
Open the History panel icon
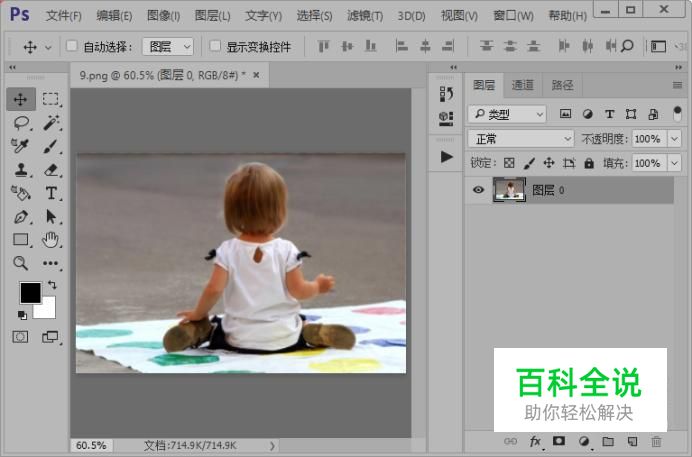446,94
